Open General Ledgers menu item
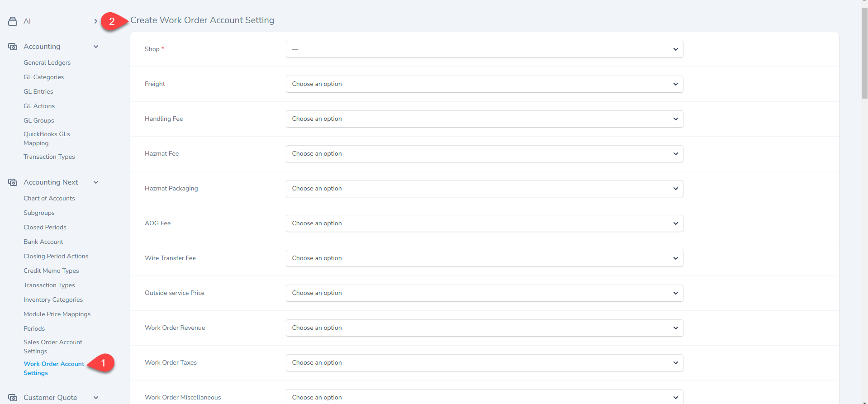 (x=47, y=63)
